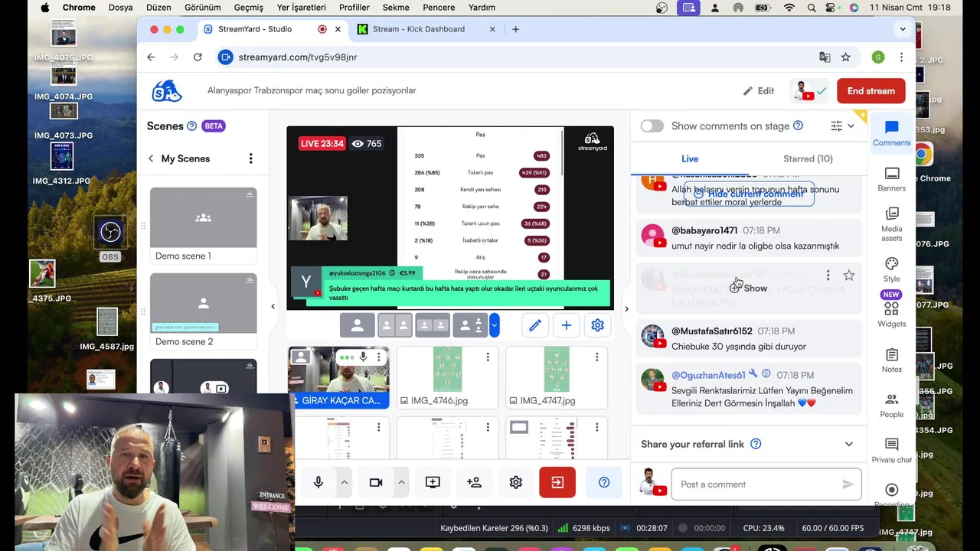Open options menu for IMG_4747.jpg
This screenshot has height=551, width=980.
coord(596,357)
